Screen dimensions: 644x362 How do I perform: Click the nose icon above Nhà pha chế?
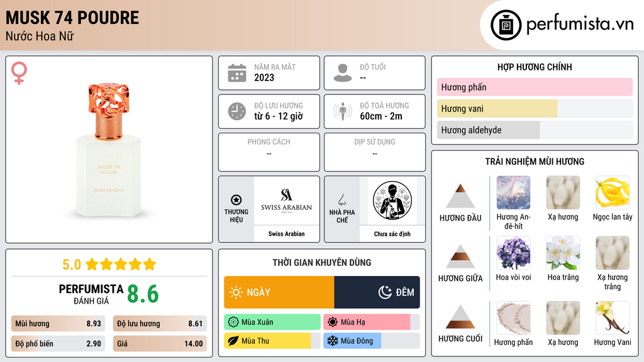[341, 200]
